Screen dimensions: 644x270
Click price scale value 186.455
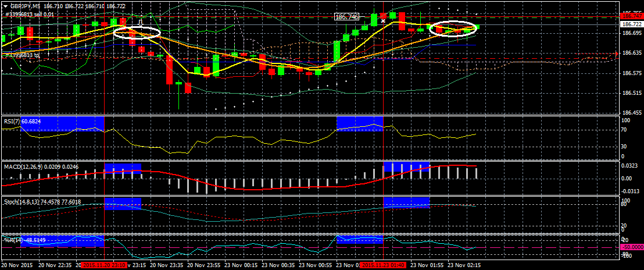click(x=632, y=112)
